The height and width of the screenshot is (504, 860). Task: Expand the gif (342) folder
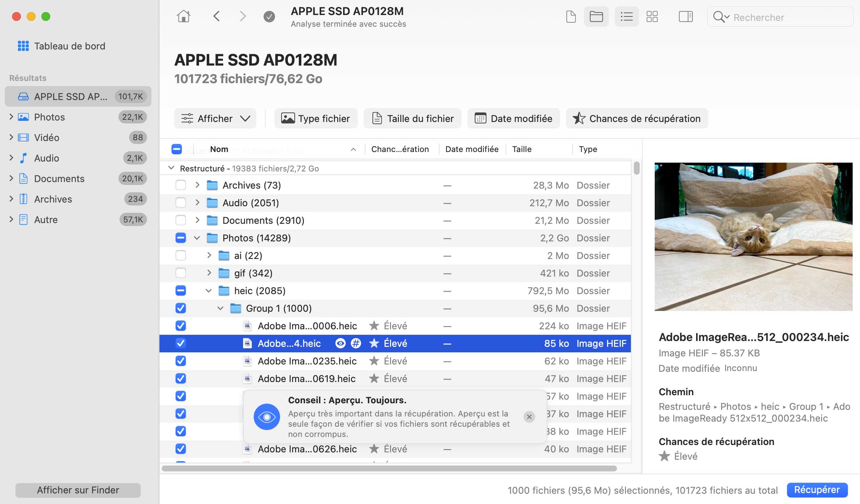click(209, 273)
